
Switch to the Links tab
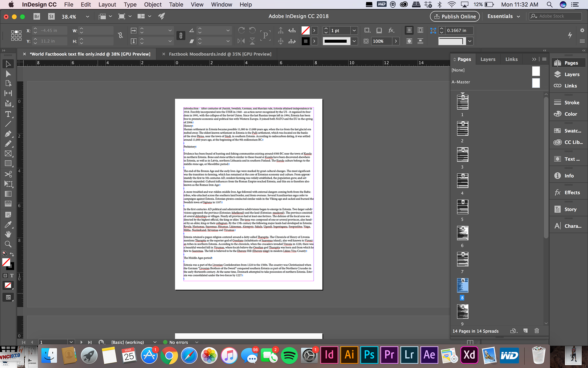click(x=511, y=59)
